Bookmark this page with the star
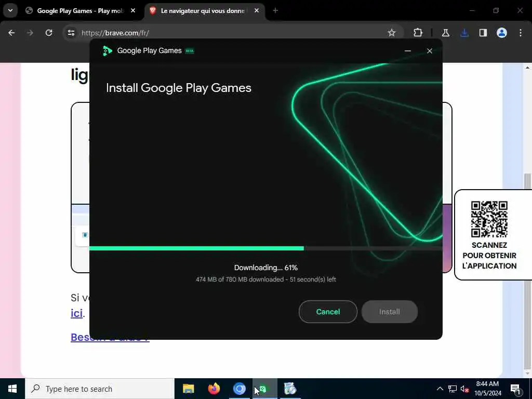532x399 pixels. (392, 33)
